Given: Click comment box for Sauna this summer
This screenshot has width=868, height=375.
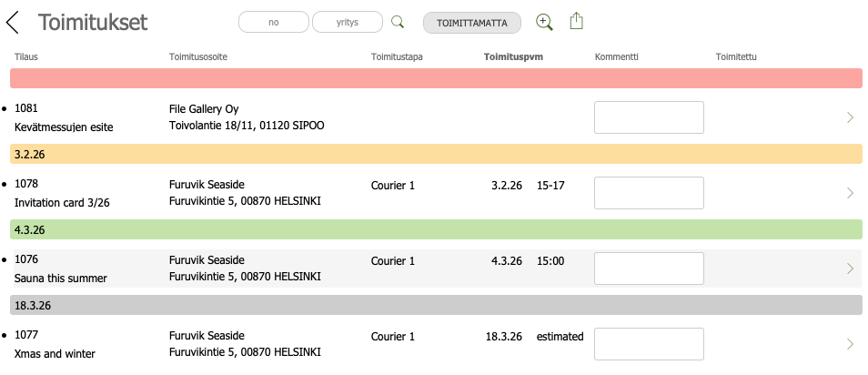Looking at the screenshot, I should [x=648, y=269].
